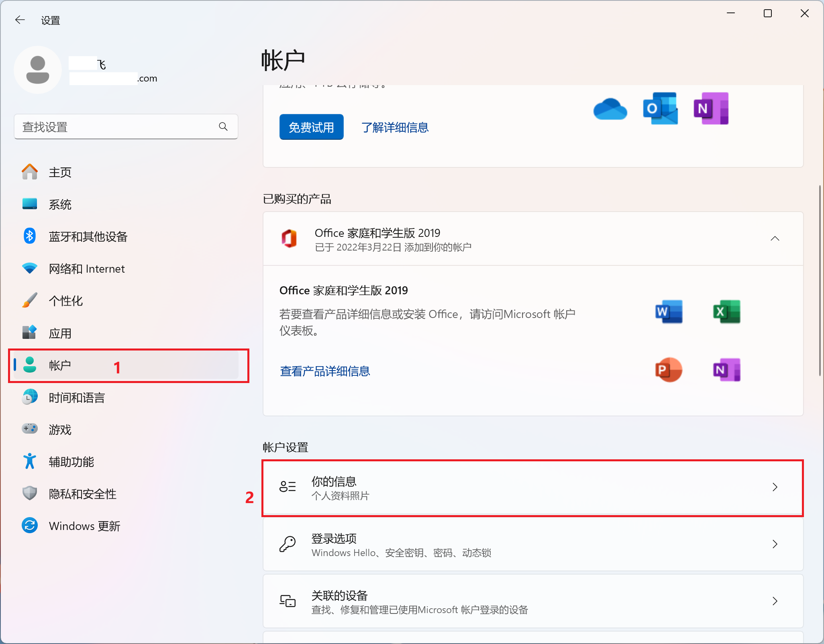Click the 关联的设备 devices icon
This screenshot has width=824, height=644.
point(288,601)
